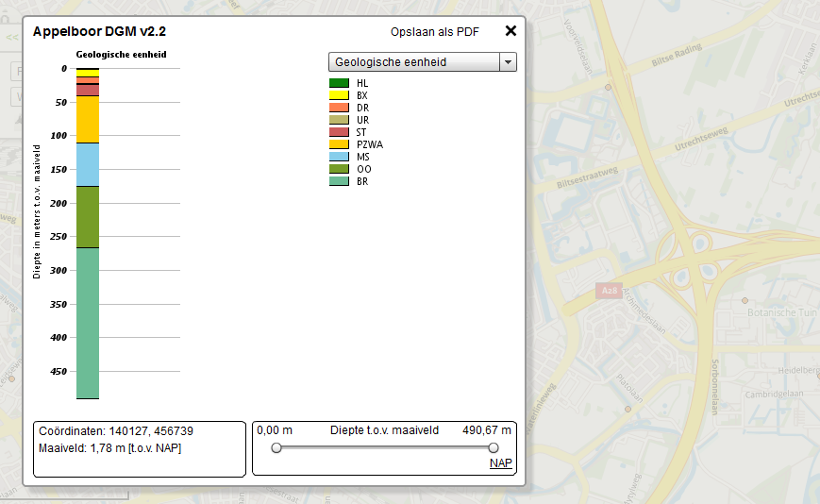Image resolution: width=820 pixels, height=504 pixels.
Task: Click the PZWA legend swatch
Action: click(x=339, y=144)
